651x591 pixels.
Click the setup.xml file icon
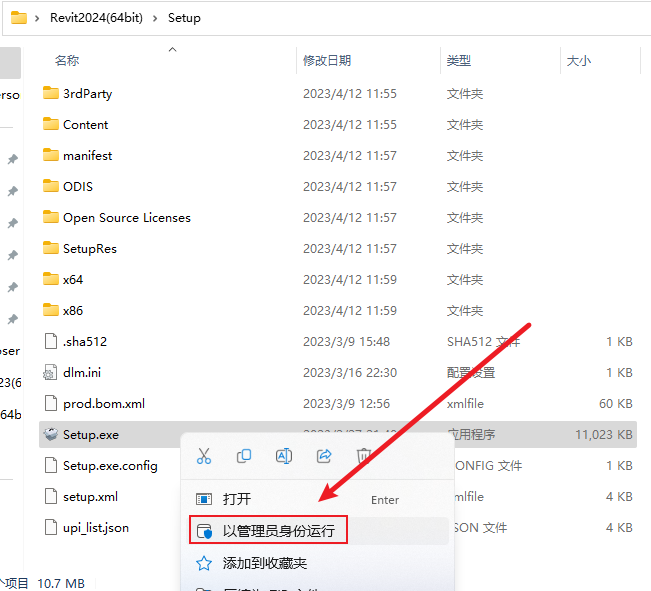(51, 496)
